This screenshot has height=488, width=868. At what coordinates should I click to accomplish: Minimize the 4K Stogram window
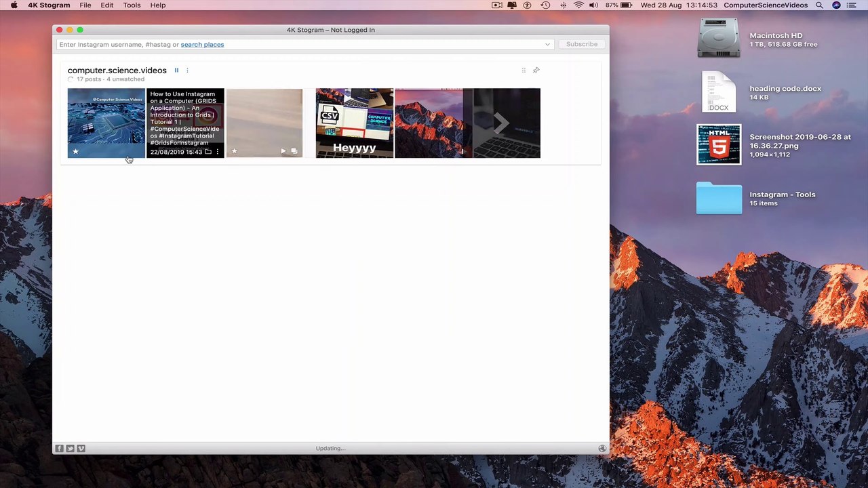tap(70, 30)
